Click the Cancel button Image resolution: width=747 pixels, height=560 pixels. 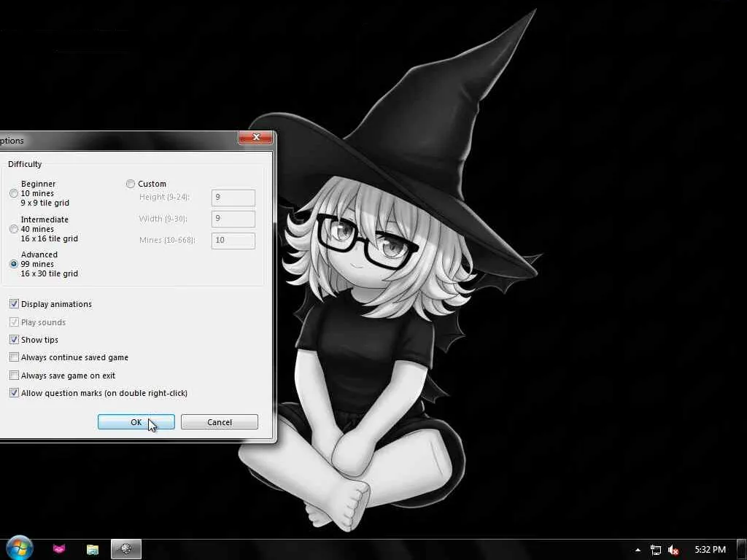point(219,422)
